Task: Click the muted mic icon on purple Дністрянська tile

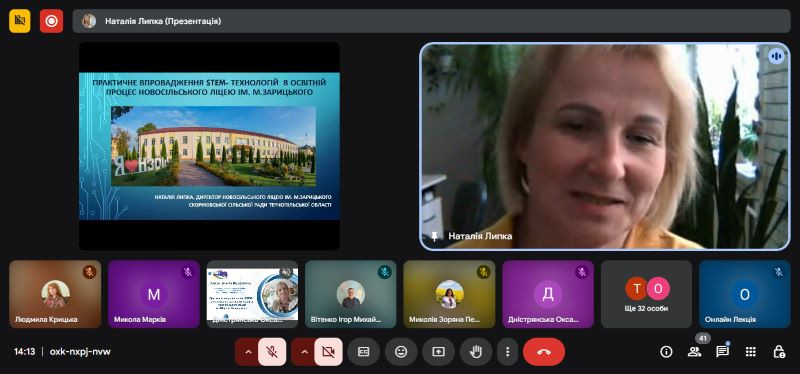Action: click(x=582, y=272)
